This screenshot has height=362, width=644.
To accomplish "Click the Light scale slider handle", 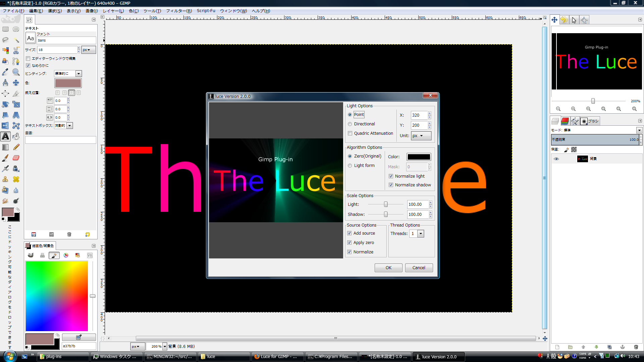I will [x=386, y=204].
